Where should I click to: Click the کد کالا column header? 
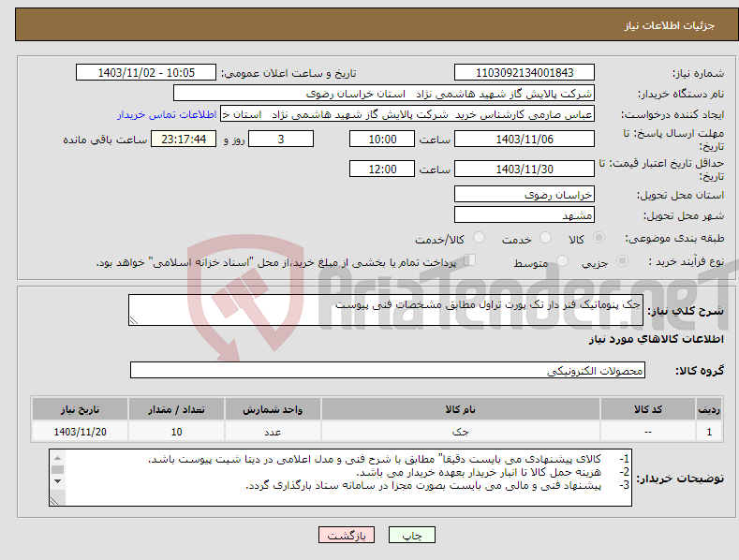(x=648, y=409)
